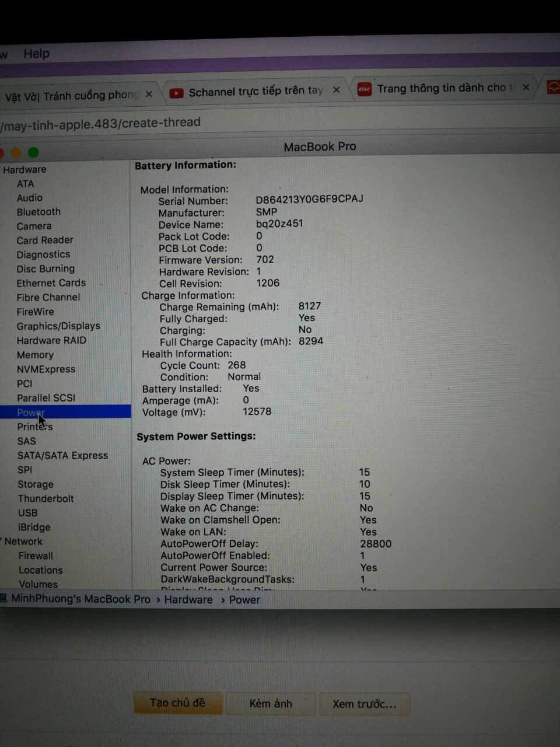Click the Device Name value bq20z451

point(279,224)
